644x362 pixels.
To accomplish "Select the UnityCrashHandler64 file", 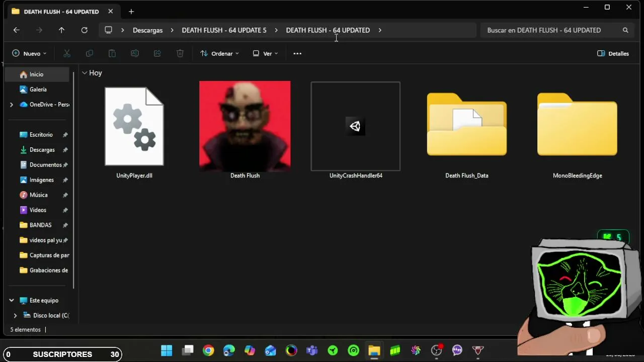I will click(356, 130).
